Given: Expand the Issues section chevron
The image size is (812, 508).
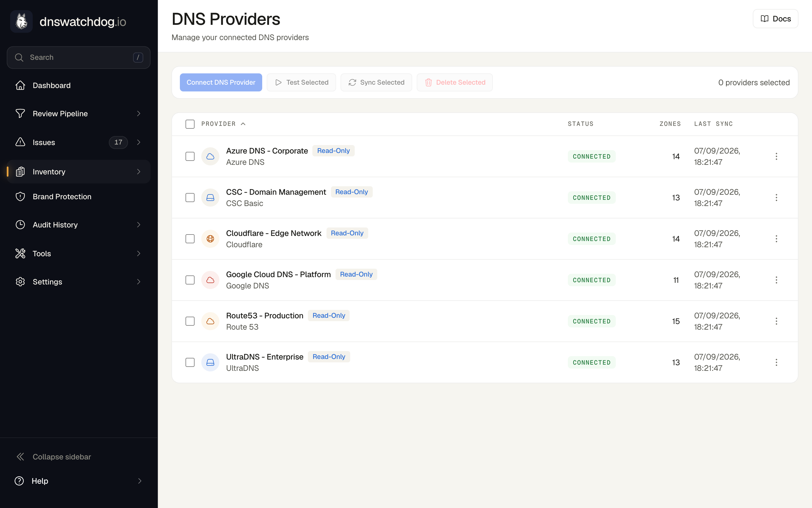Looking at the screenshot, I should click(x=139, y=143).
